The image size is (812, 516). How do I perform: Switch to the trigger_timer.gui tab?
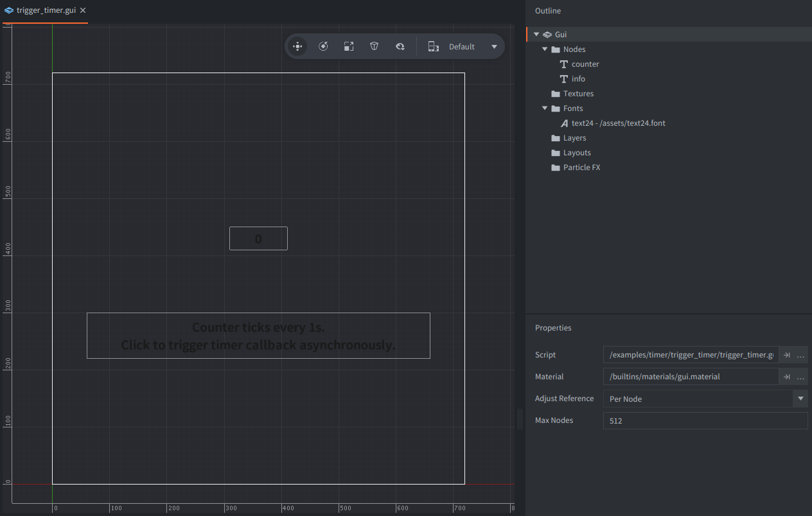45,10
